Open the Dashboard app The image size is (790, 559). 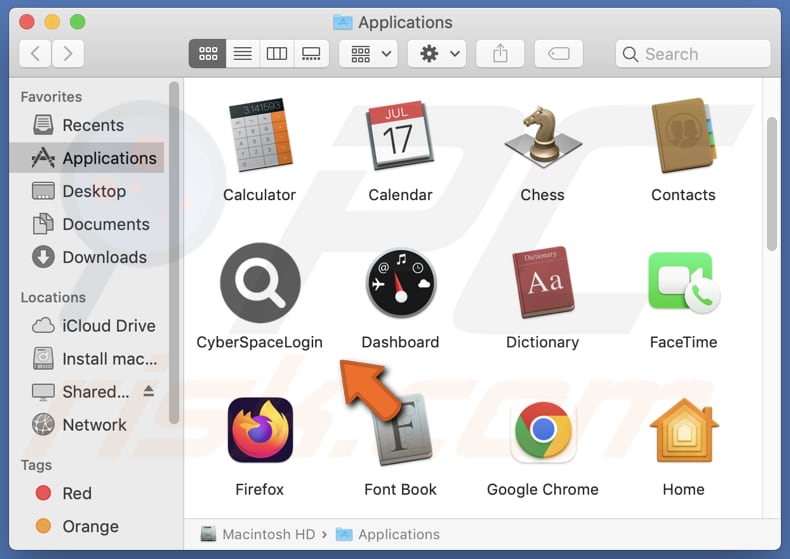pos(401,283)
